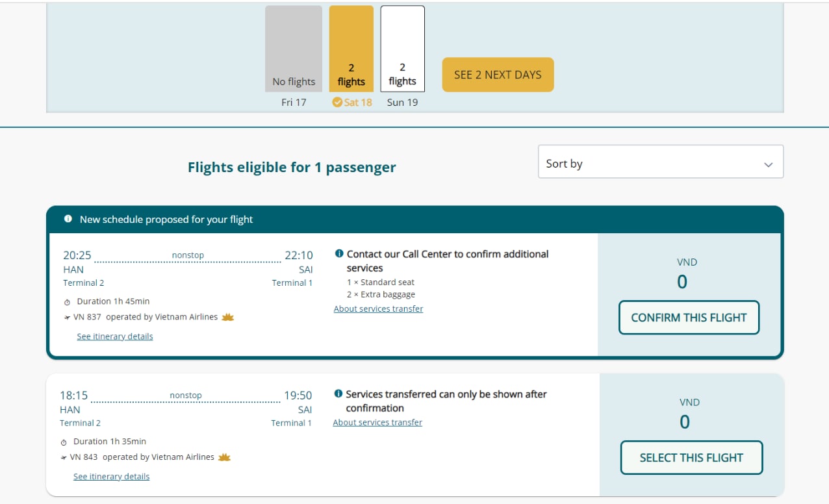Image resolution: width=829 pixels, height=504 pixels.
Task: Open itinerary details for flight VN 837
Action: [115, 336]
